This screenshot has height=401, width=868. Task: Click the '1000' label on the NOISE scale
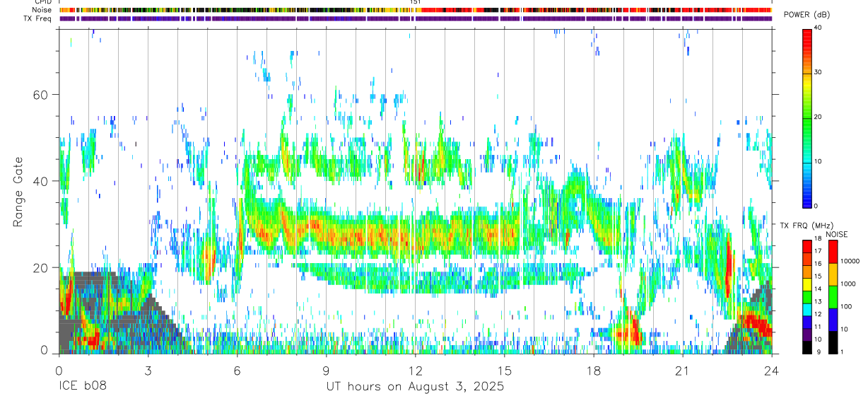pos(848,284)
